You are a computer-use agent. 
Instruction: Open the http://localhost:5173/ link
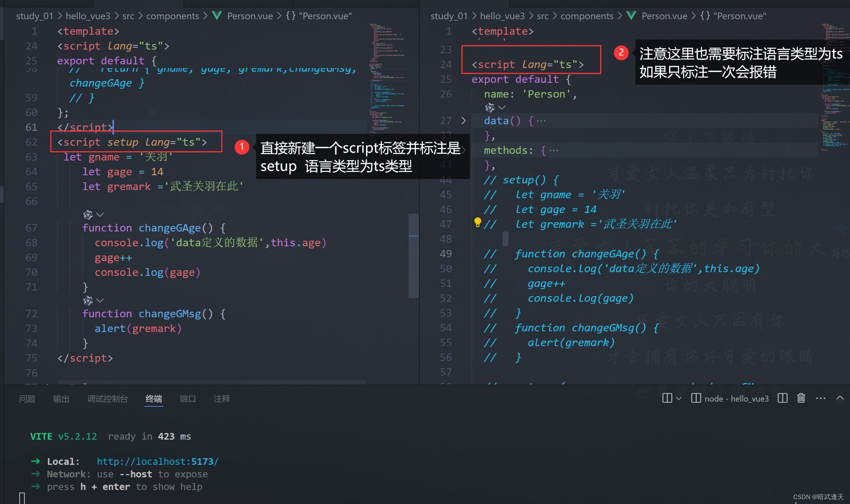coord(158,461)
